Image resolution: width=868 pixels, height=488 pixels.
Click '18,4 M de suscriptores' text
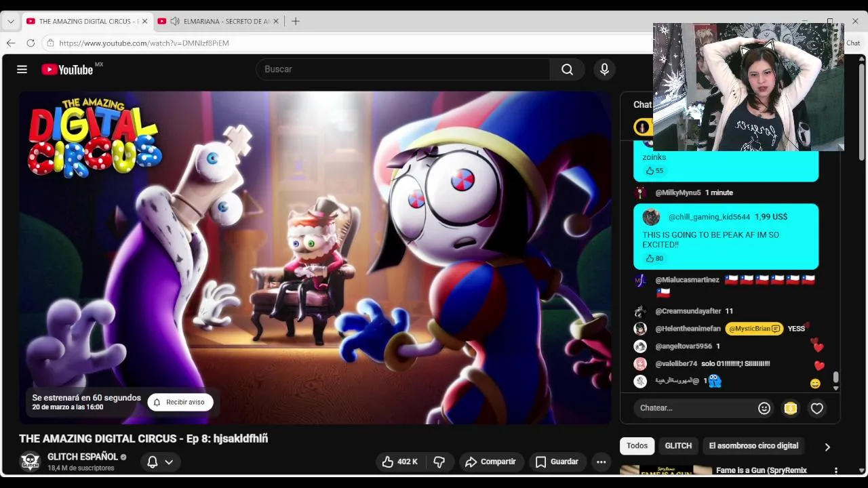point(81,468)
